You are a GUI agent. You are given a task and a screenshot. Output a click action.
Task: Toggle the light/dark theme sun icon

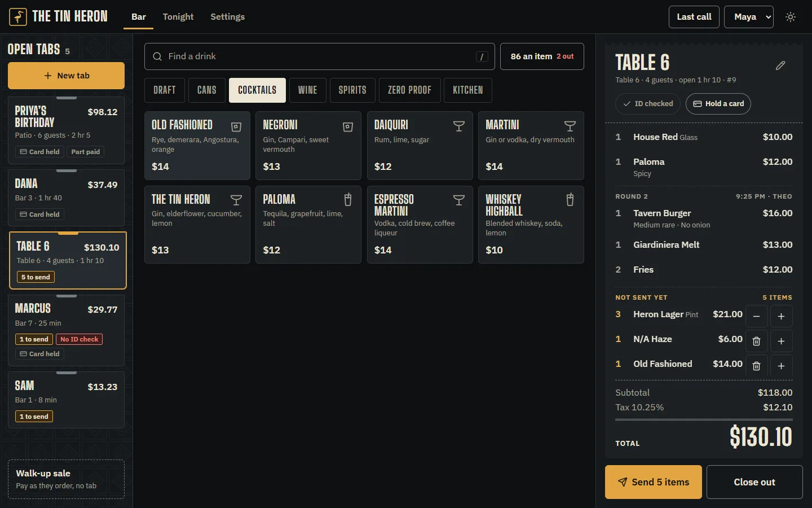tap(791, 17)
